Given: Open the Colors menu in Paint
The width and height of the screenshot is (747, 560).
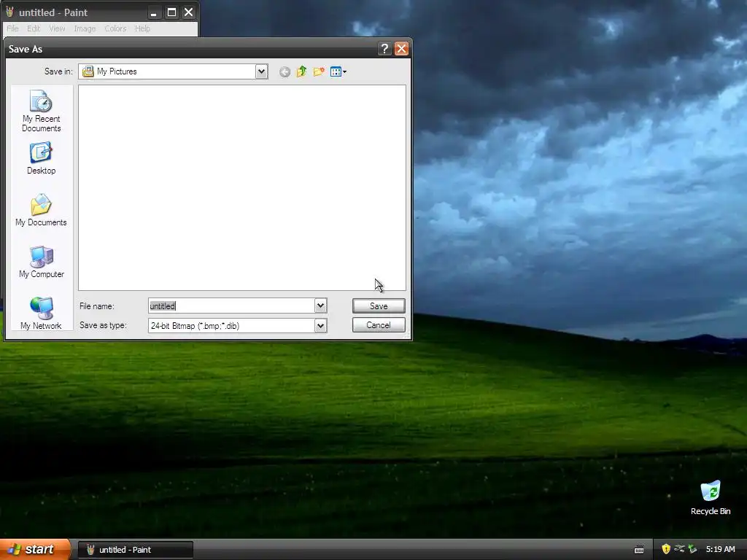Looking at the screenshot, I should pyautogui.click(x=115, y=28).
